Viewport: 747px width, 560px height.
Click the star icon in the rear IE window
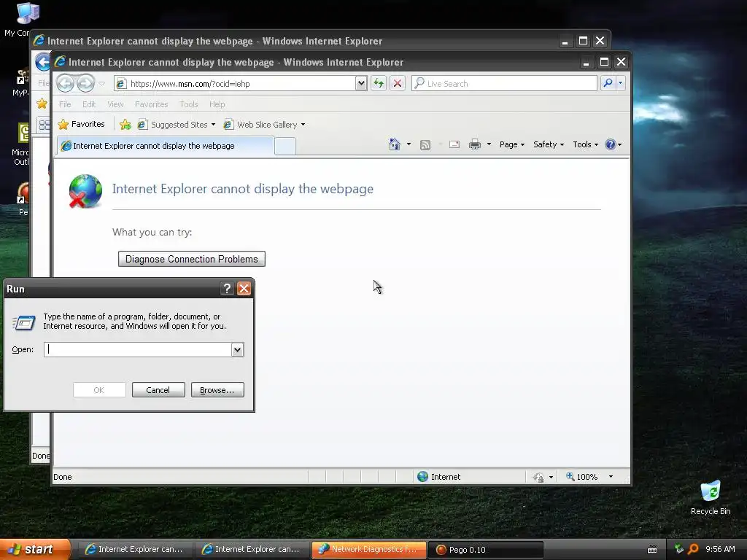click(42, 104)
